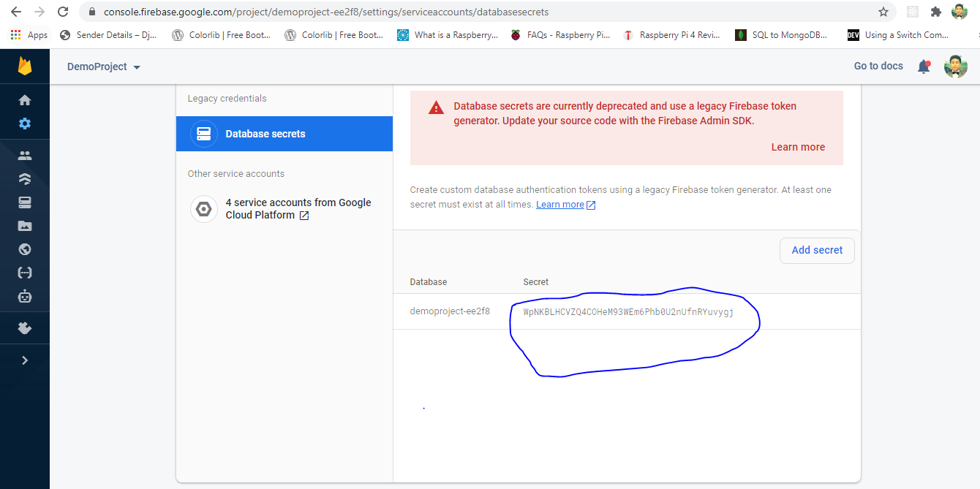The width and height of the screenshot is (980, 489).
Task: Open Functions brackets icon in sidebar
Action: [25, 273]
